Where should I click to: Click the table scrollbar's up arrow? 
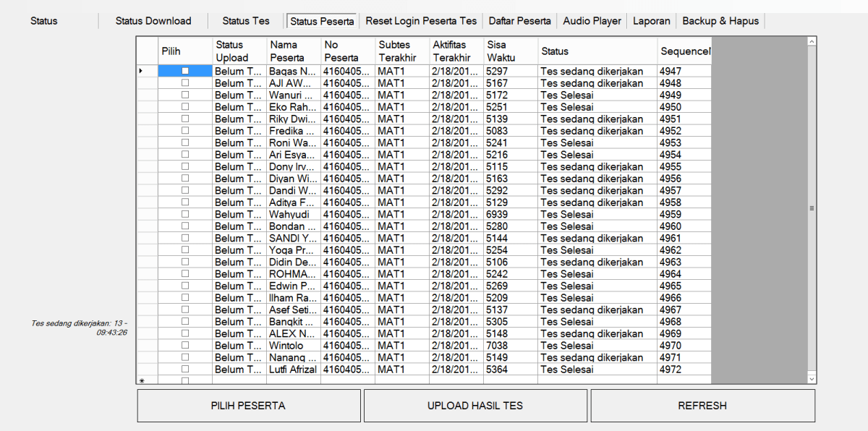812,43
